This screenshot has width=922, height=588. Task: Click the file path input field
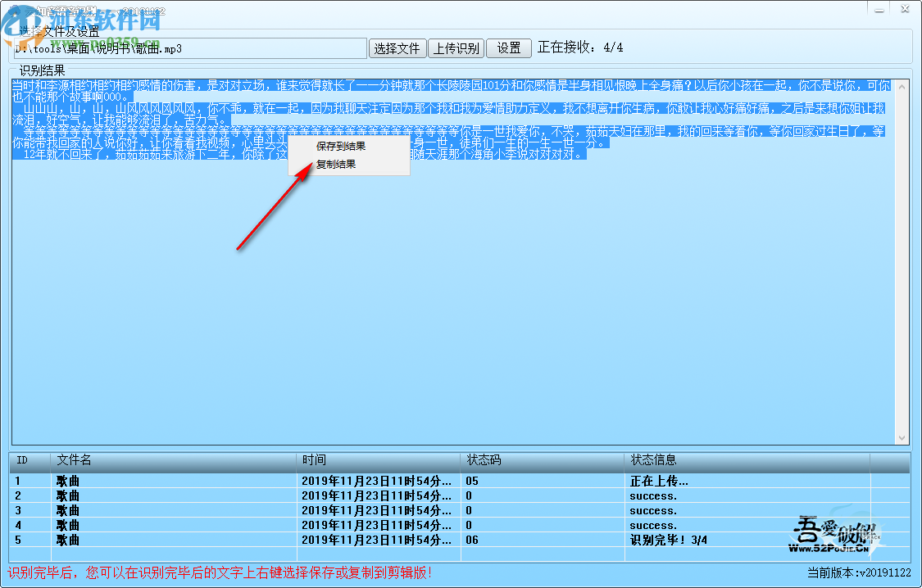(188, 47)
